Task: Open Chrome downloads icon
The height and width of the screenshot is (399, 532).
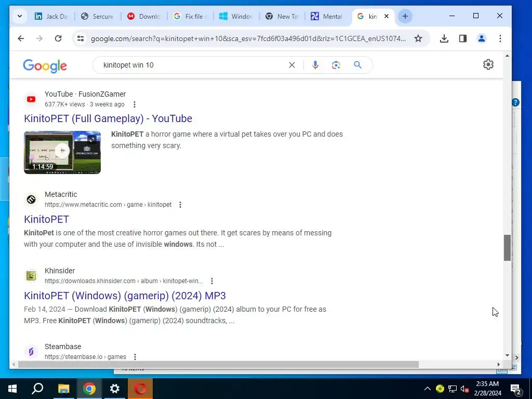Action: point(444,38)
